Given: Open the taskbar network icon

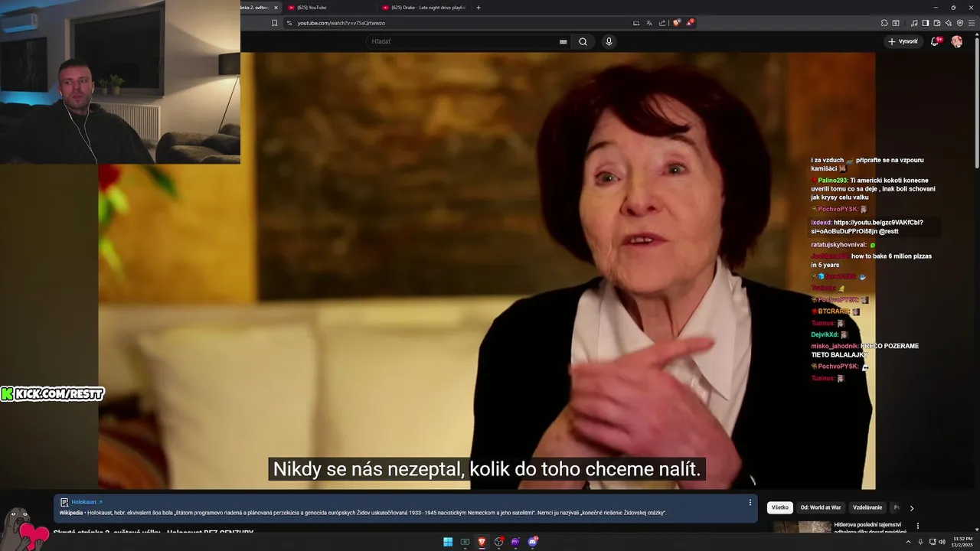Looking at the screenshot, I should 932,542.
